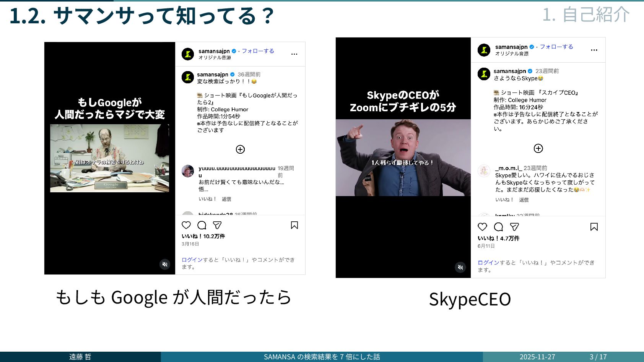Select the 3月16日 post date
This screenshot has height=362, width=644.
coord(190,244)
